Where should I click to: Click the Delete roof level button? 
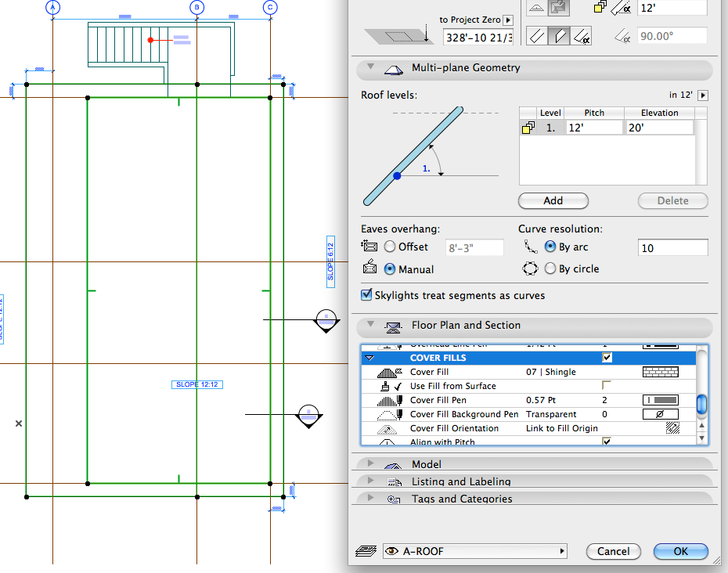coord(672,200)
